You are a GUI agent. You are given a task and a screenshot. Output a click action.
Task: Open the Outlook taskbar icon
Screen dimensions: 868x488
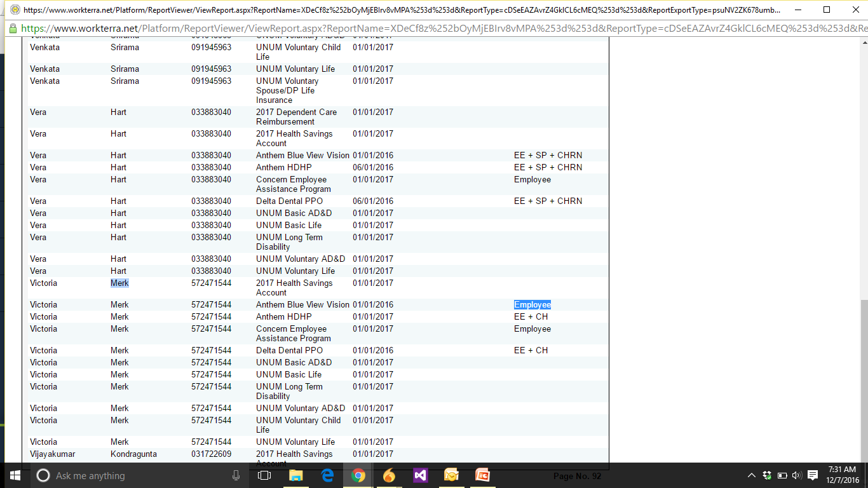point(451,475)
